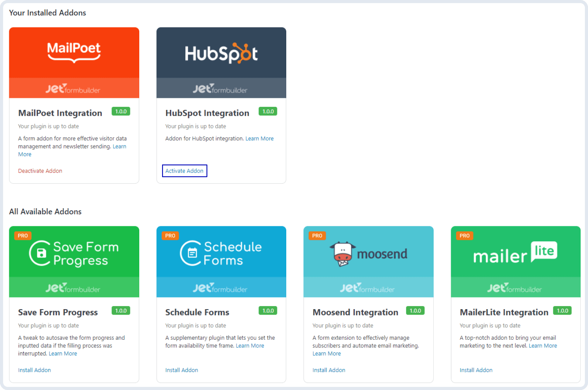Open Learn More for HubSpot Integration
Screen dimensions: 588x390
[260, 138]
